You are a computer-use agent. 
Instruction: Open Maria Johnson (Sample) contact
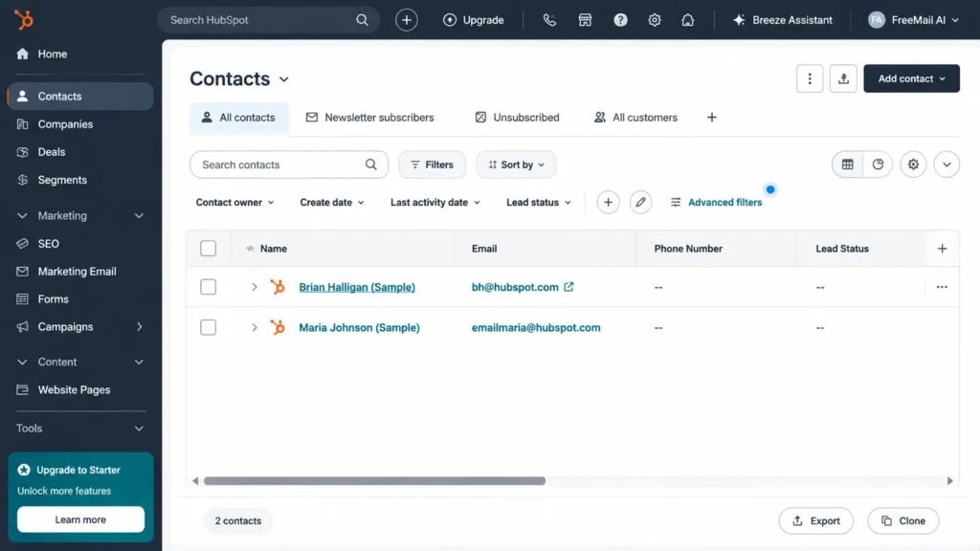click(x=360, y=327)
